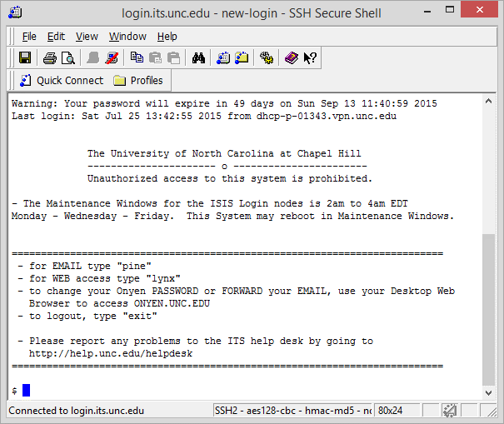Click the Copy icon in the toolbar

click(137, 57)
